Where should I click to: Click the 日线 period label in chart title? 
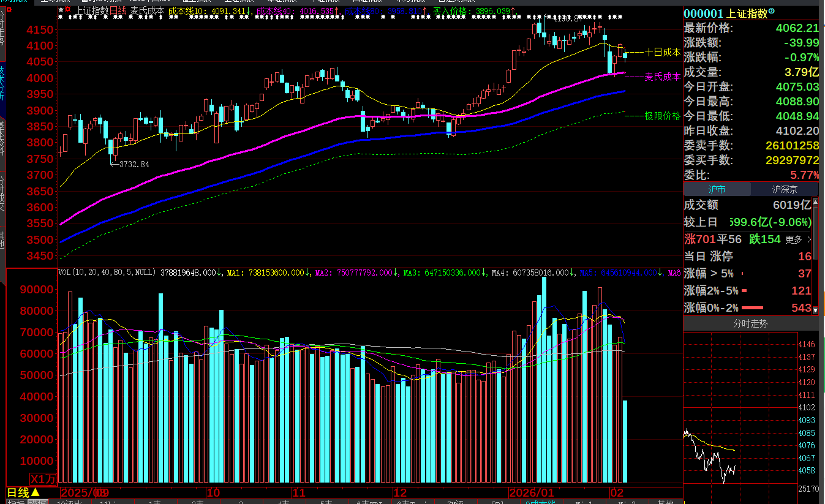(x=119, y=10)
